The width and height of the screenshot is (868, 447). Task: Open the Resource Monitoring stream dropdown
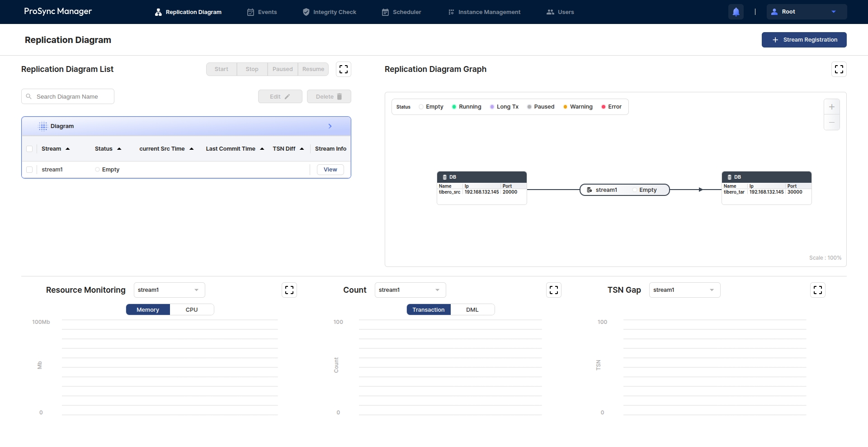coord(169,290)
